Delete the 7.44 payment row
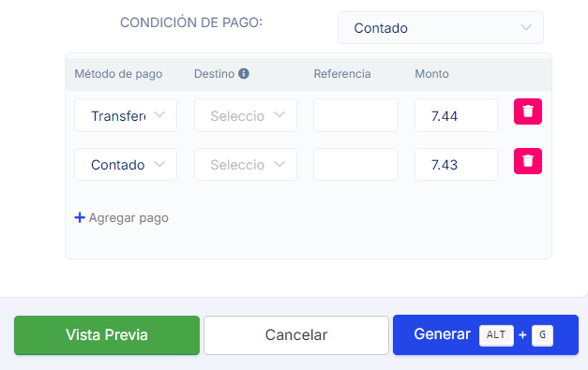The image size is (588, 370). point(528,111)
